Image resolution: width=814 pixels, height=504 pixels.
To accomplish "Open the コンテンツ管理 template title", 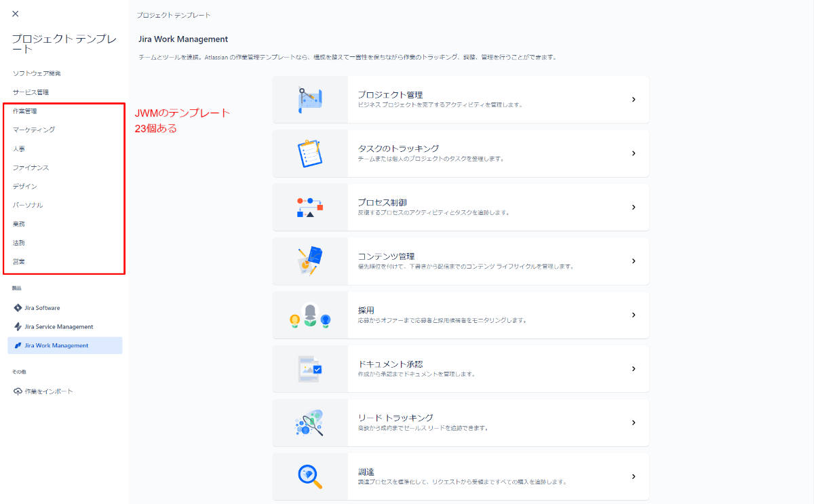I will click(386, 256).
